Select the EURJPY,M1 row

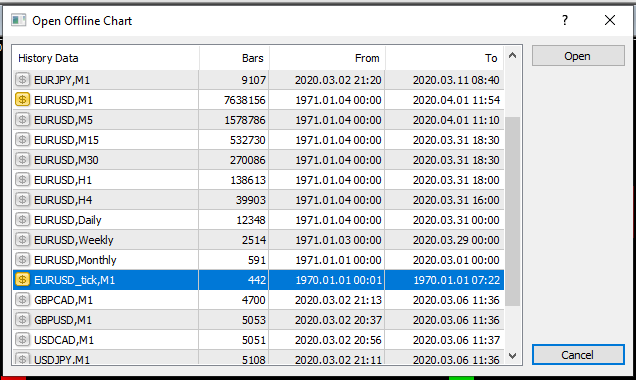(258, 80)
